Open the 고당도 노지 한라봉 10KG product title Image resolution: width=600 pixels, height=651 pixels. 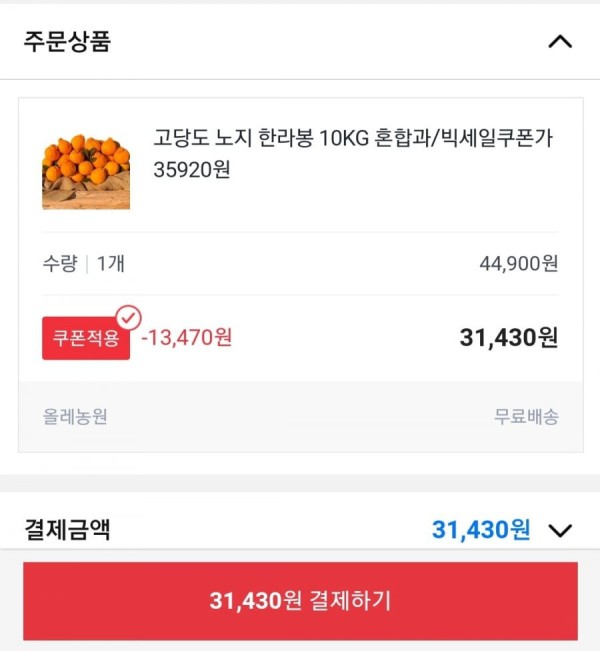(x=353, y=154)
